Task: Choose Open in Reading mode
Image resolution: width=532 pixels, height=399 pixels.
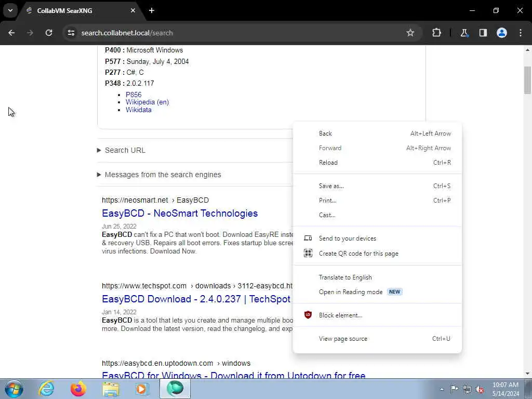Action: tap(377, 292)
